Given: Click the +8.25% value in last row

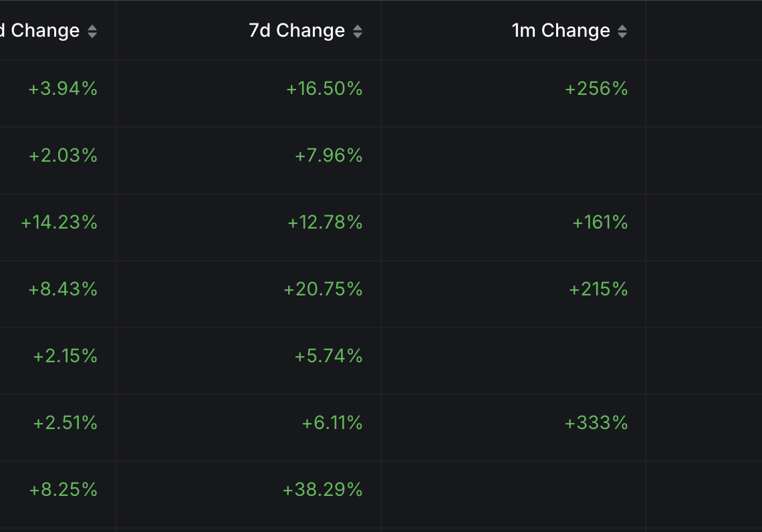Looking at the screenshot, I should tap(63, 490).
